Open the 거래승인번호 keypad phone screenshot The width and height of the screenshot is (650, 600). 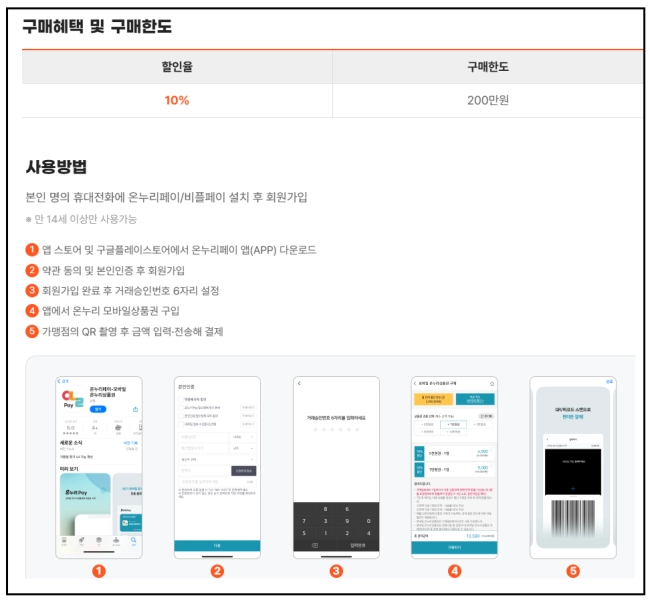click(336, 467)
